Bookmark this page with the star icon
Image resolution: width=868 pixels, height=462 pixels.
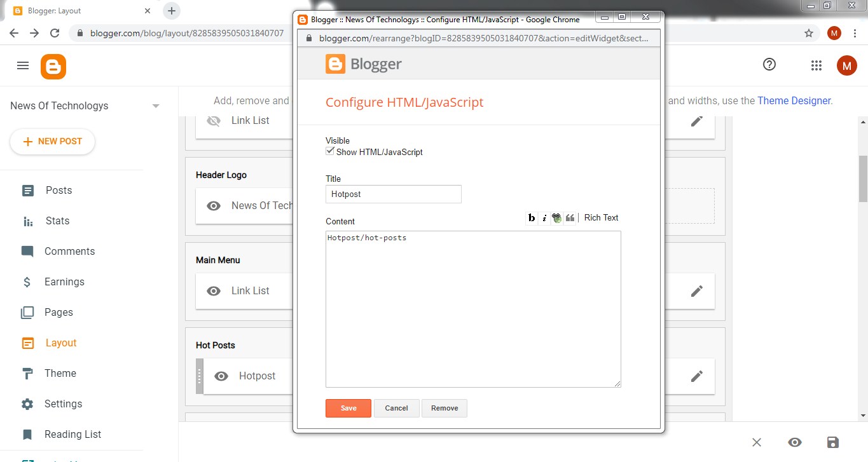pyautogui.click(x=809, y=33)
